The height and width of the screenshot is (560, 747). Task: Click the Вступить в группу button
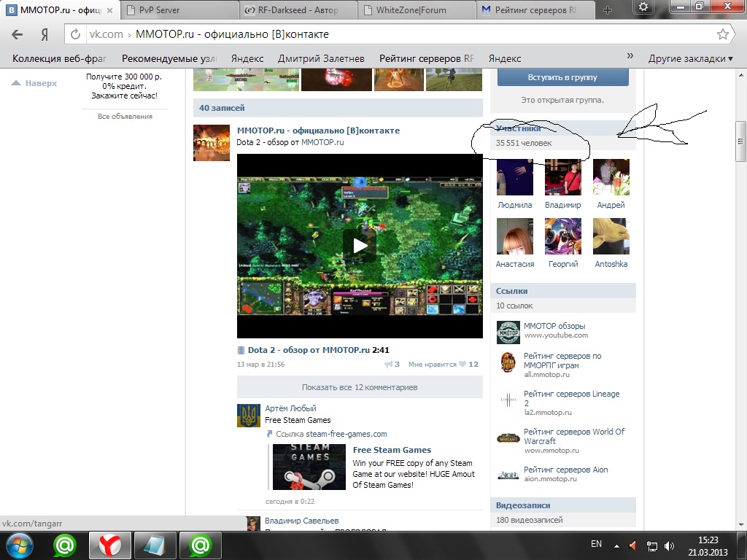pos(562,77)
